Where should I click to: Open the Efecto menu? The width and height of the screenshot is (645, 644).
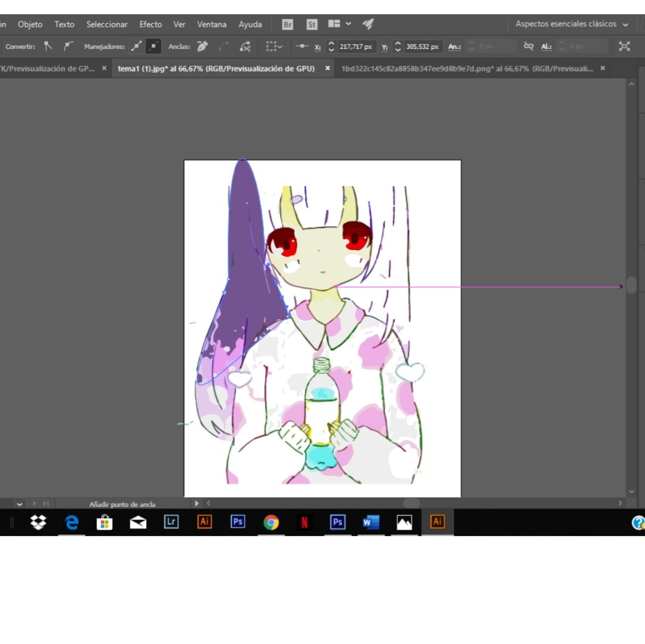coord(150,24)
